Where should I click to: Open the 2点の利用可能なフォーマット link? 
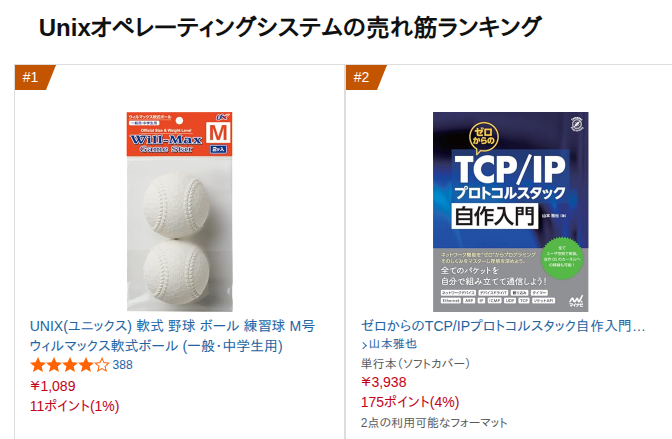coord(434,423)
